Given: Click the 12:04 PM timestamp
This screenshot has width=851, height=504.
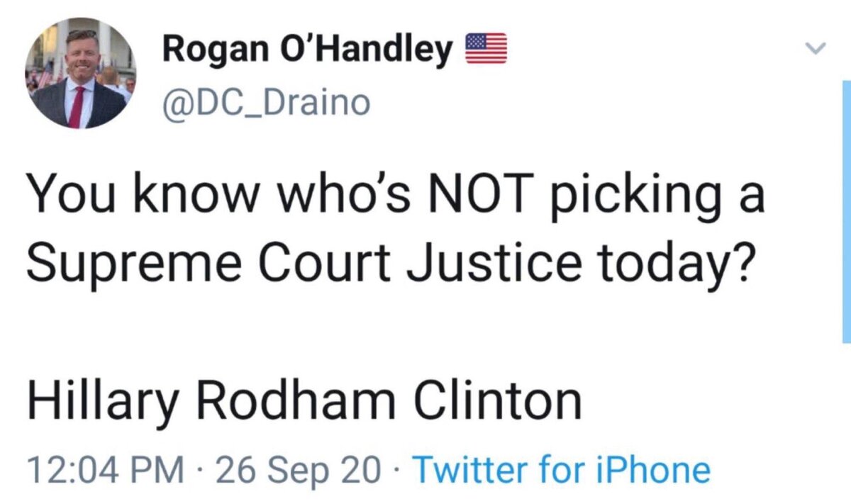Looking at the screenshot, I should click(105, 470).
